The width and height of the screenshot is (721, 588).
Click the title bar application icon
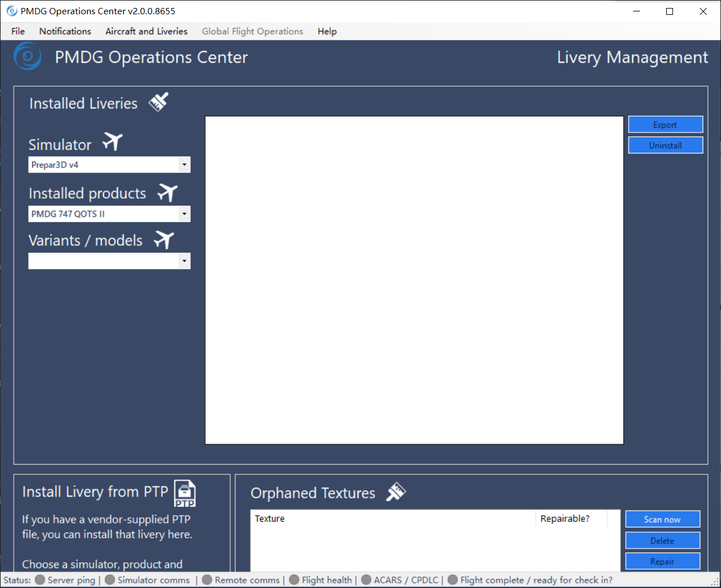point(11,11)
